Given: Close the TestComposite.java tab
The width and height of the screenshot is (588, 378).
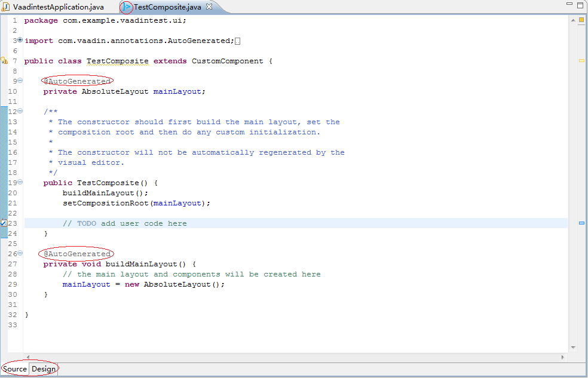Looking at the screenshot, I should click(x=209, y=7).
